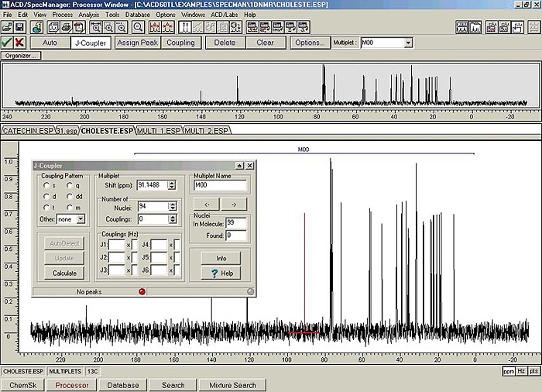
Task: Open the Process menu
Action: point(62,15)
